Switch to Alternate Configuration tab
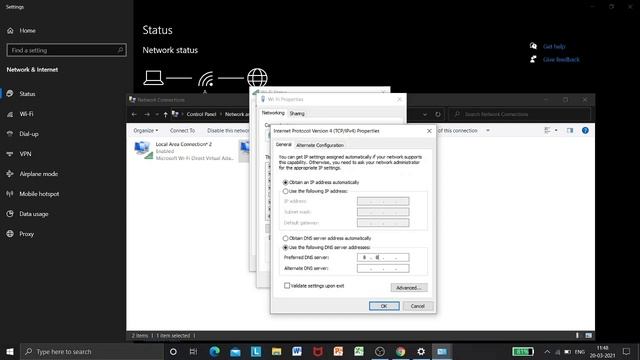Screen dimensions: 640x360 pyautogui.click(x=320, y=145)
